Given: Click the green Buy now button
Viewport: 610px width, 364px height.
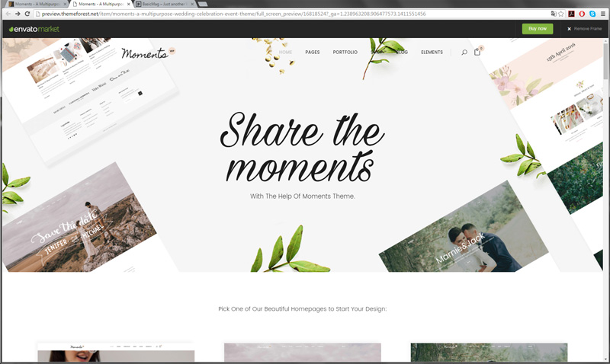Looking at the screenshot, I should [538, 29].
